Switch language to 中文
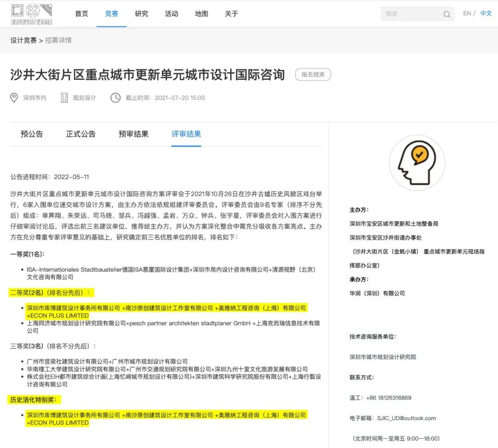Image resolution: width=498 pixels, height=448 pixels. tap(486, 13)
